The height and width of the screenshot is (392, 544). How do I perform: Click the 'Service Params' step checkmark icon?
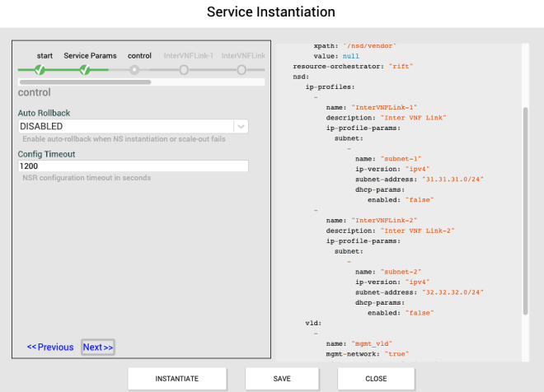point(85,70)
